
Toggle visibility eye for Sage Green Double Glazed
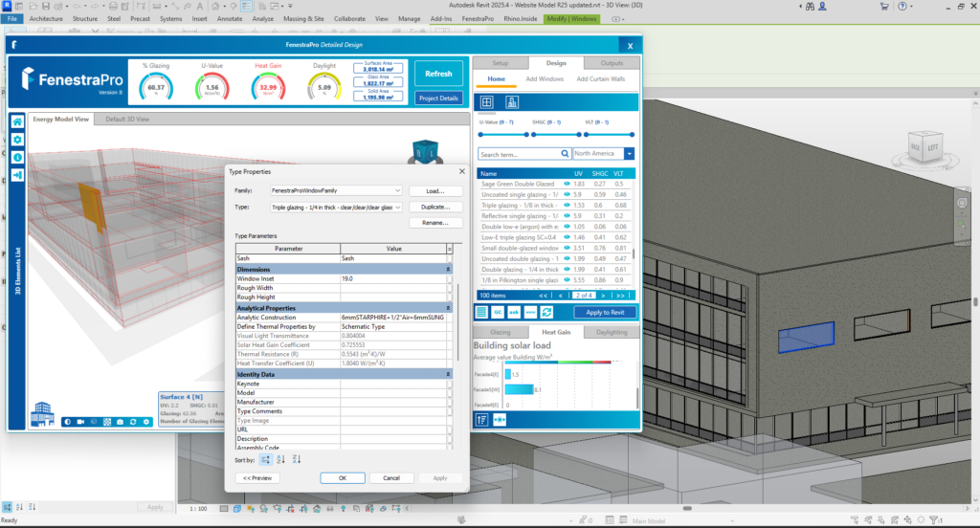pyautogui.click(x=567, y=184)
